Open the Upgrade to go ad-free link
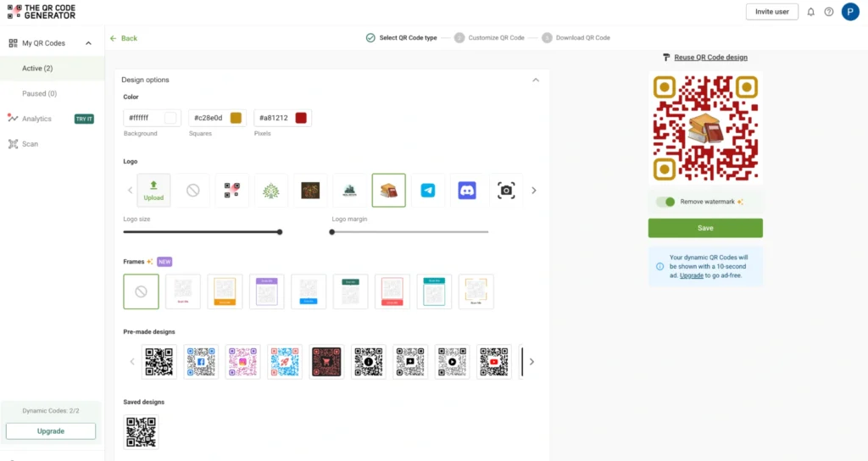 (692, 275)
